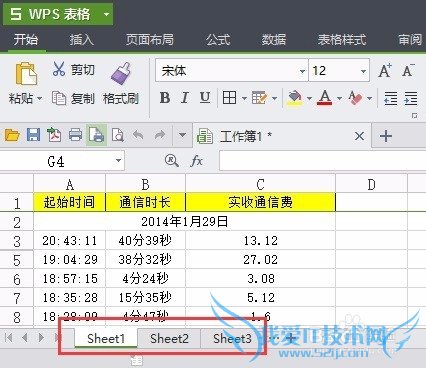Select the cell with 27.02
426x368 pixels.
pyautogui.click(x=260, y=260)
